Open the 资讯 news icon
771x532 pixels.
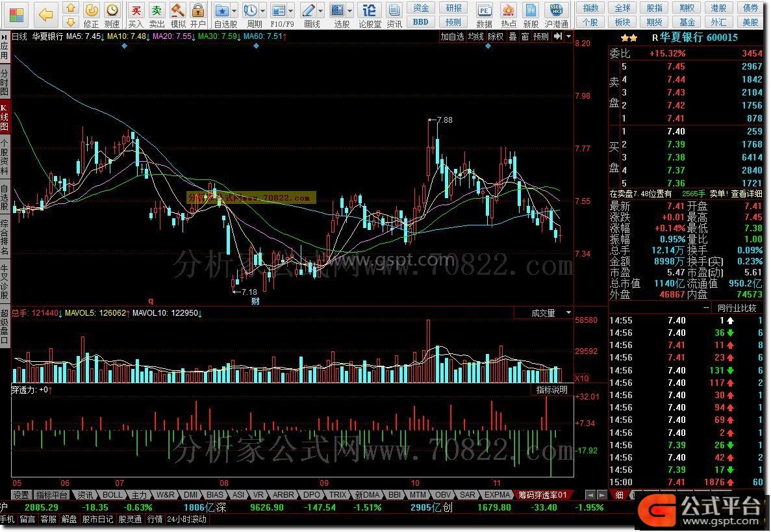[x=394, y=15]
